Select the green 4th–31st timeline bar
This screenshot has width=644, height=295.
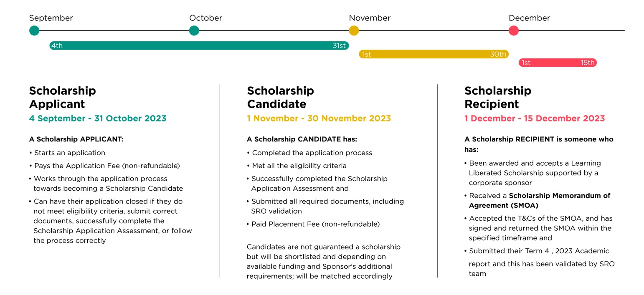[199, 45]
